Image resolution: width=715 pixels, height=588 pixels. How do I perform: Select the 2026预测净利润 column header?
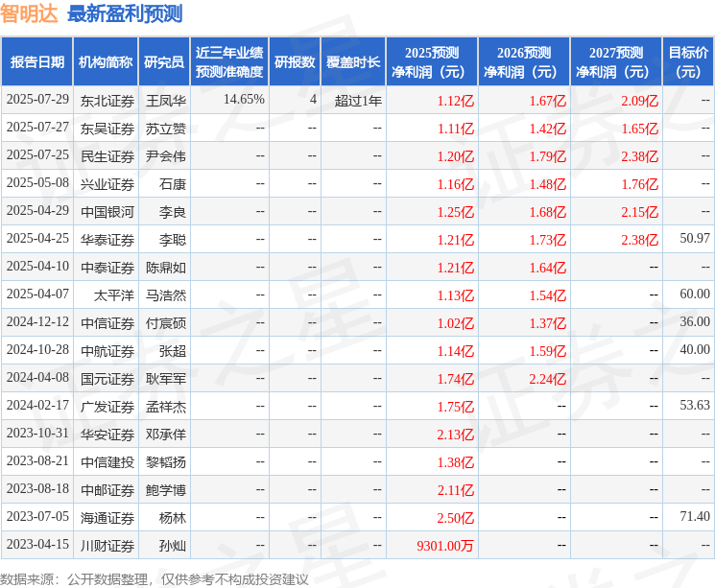524,62
